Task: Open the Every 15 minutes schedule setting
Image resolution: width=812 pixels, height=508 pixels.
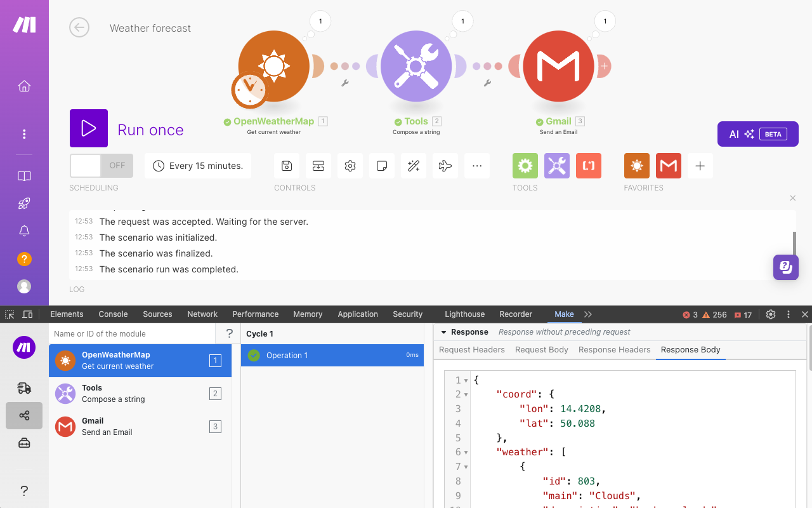Action: pos(198,166)
